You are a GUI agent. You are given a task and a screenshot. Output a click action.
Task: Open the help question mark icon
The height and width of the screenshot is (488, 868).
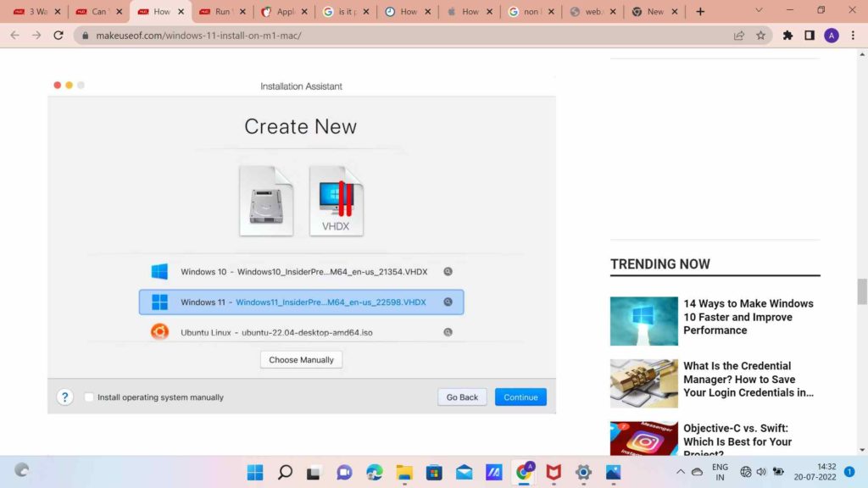(x=64, y=396)
